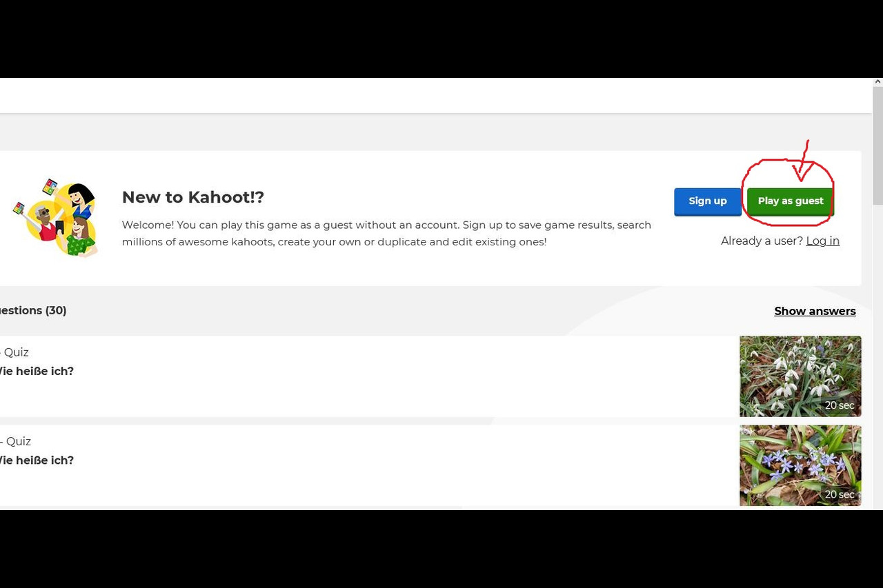Click the scrollbar up arrow

click(x=877, y=82)
